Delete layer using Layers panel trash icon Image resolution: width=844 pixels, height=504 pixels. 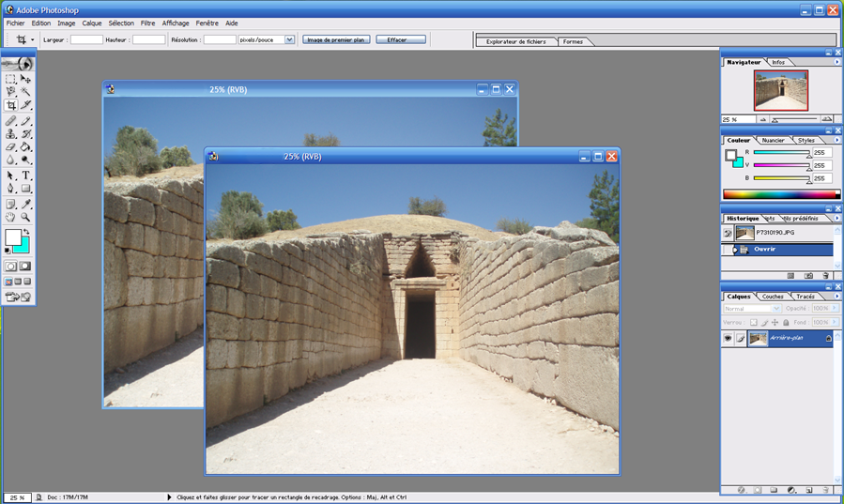click(x=825, y=489)
